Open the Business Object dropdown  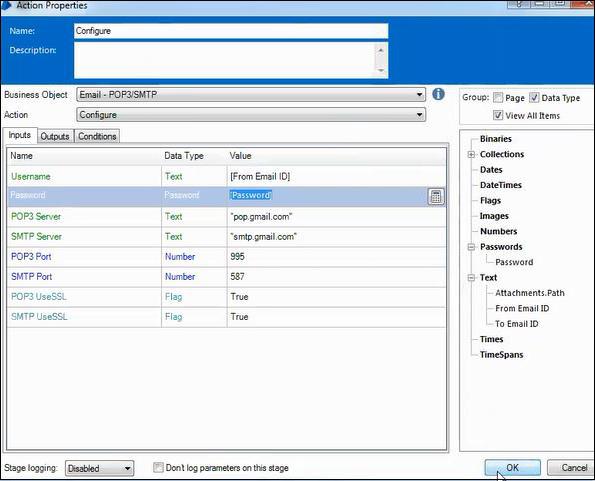251,94
